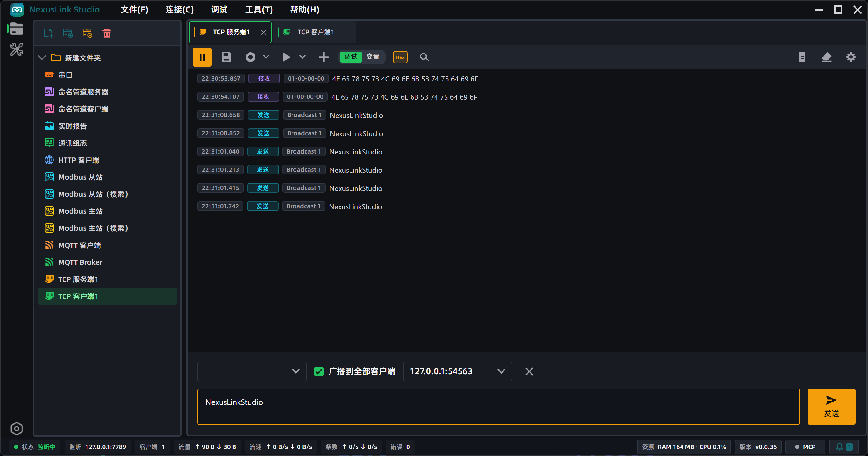This screenshot has width=868, height=456.
Task: Open dropdown arrow beside record button
Action: coord(266,57)
